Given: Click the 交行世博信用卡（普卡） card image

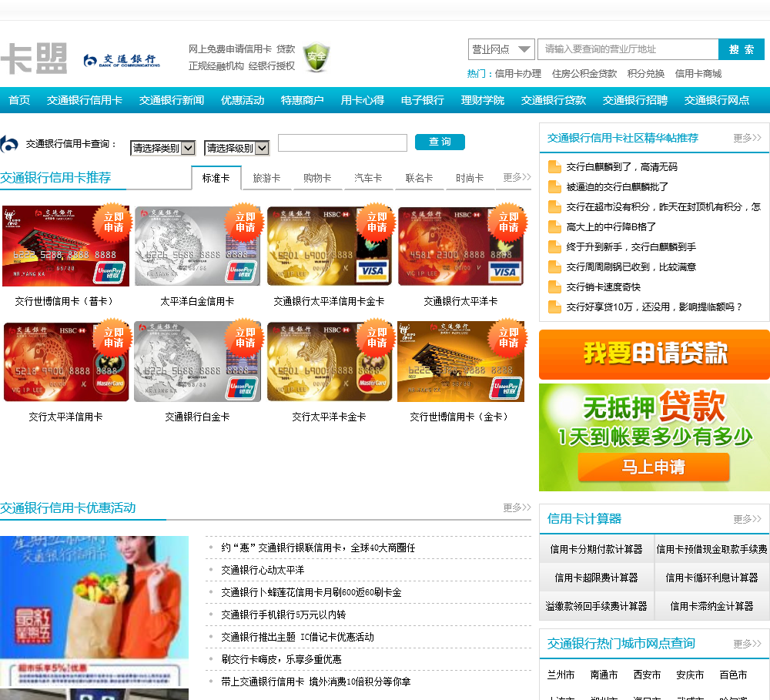Looking at the screenshot, I should pyautogui.click(x=65, y=246).
